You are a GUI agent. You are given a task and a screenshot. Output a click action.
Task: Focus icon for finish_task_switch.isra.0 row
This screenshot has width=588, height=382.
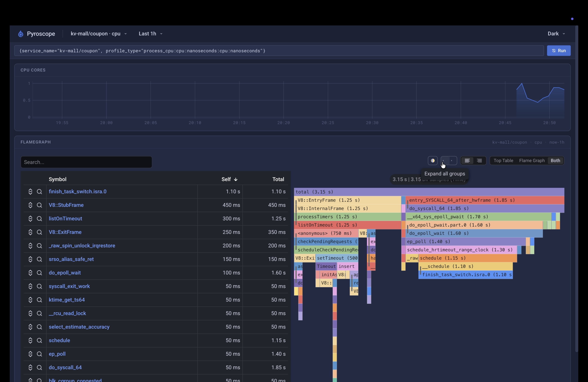coord(30,192)
